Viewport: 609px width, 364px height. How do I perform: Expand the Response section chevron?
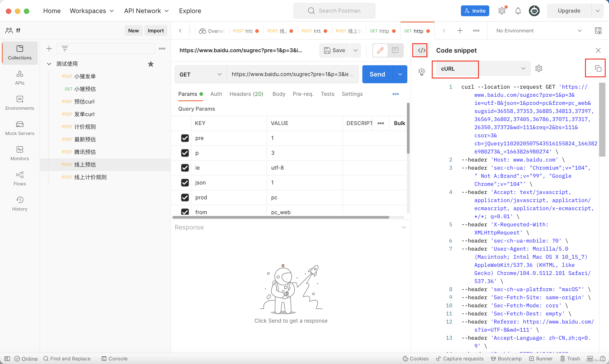pyautogui.click(x=404, y=227)
